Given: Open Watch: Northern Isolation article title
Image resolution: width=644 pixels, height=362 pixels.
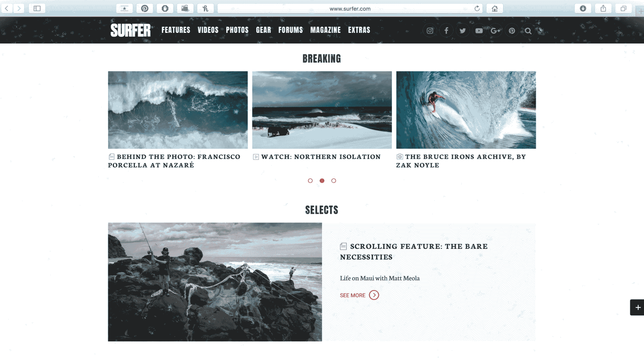Looking at the screenshot, I should tap(321, 157).
